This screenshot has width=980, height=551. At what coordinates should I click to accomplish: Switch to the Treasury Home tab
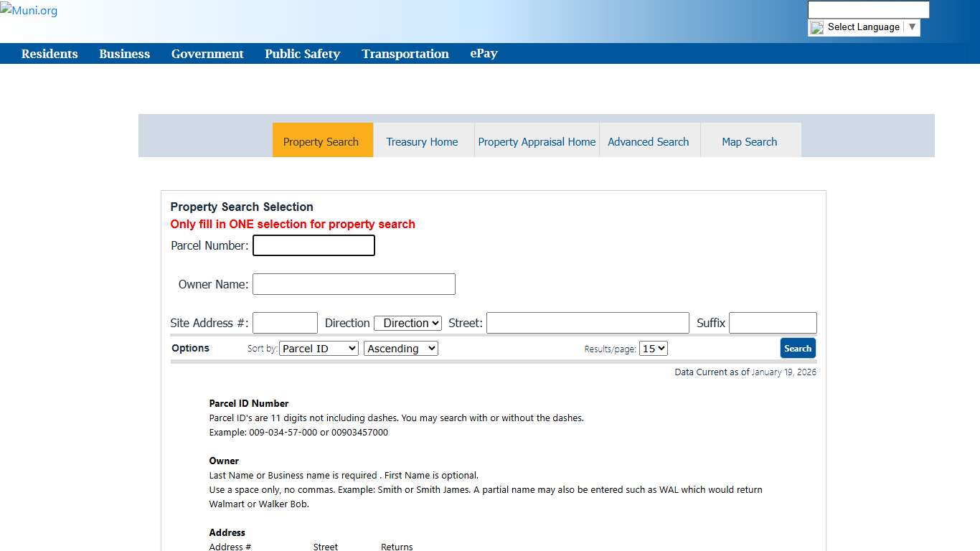(422, 141)
